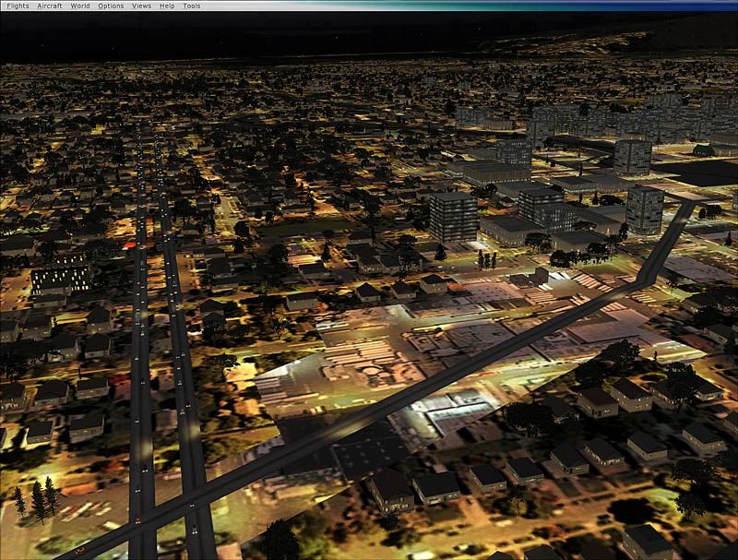Click the red light beside the left highway
This screenshot has height=560, width=738.
click(128, 244)
